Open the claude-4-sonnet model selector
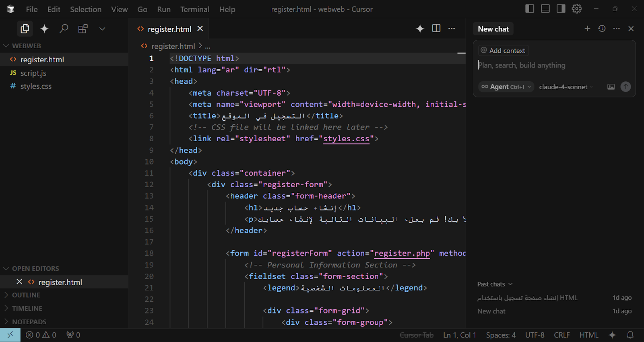 pyautogui.click(x=566, y=87)
